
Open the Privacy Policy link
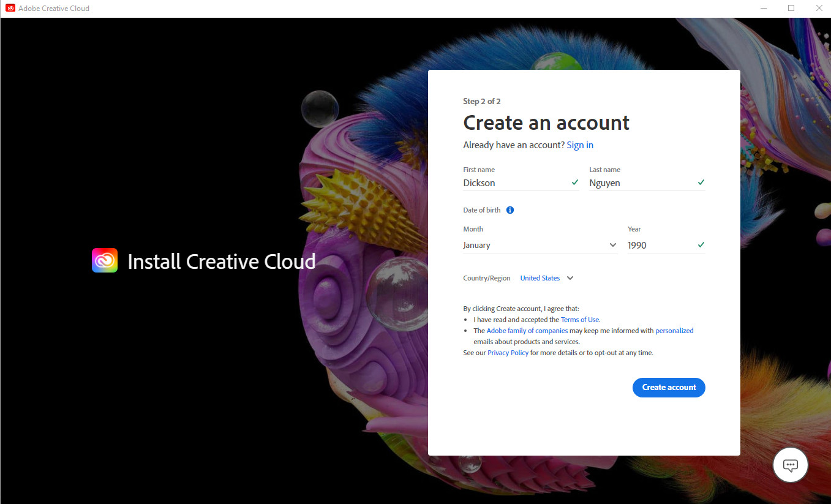point(508,353)
